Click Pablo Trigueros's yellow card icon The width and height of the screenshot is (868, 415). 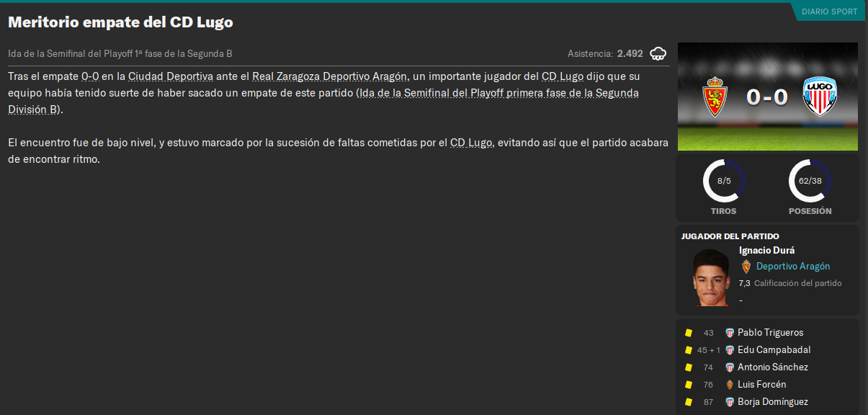(689, 333)
